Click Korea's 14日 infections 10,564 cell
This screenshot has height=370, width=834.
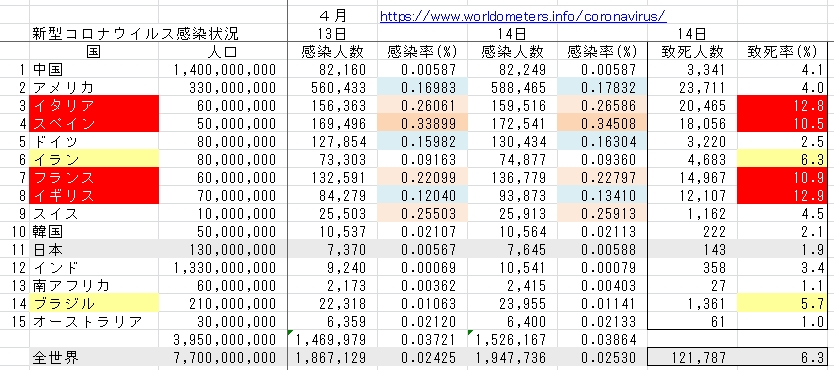tap(512, 232)
